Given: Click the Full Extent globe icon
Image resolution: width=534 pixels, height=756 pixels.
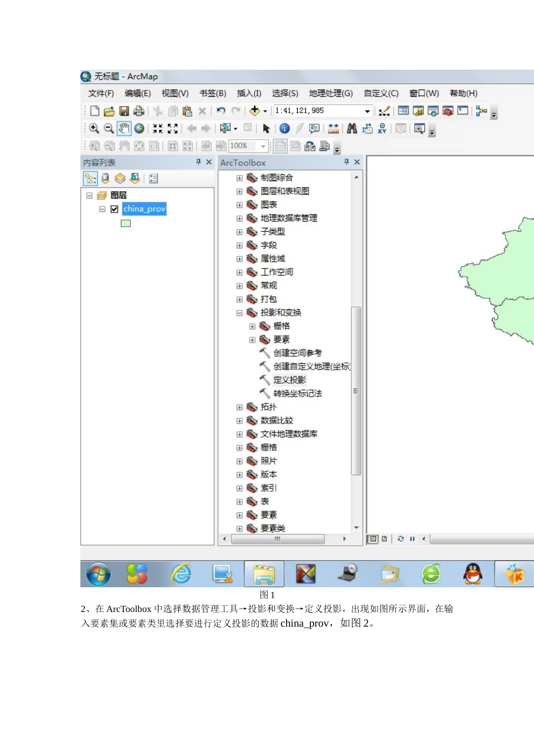Looking at the screenshot, I should [139, 128].
